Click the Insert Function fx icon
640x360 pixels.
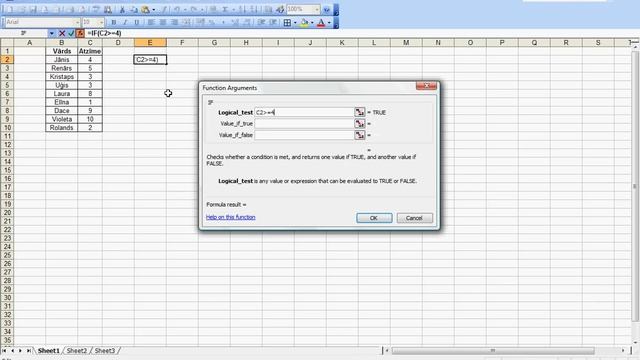point(80,33)
